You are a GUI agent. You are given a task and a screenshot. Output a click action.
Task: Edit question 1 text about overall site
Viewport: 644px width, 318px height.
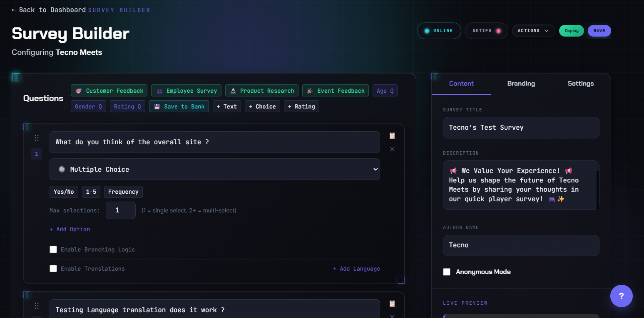pyautogui.click(x=215, y=142)
